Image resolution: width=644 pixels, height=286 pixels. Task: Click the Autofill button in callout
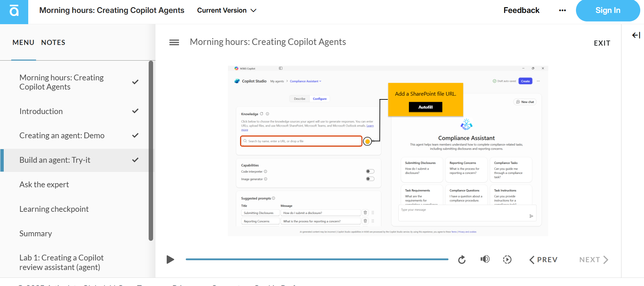pyautogui.click(x=425, y=107)
